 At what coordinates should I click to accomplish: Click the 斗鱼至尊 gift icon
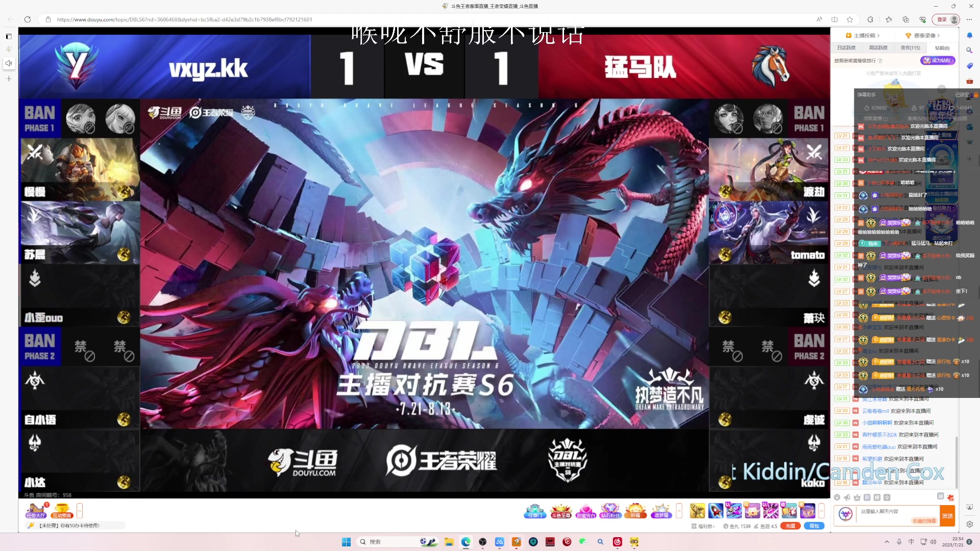tap(560, 511)
